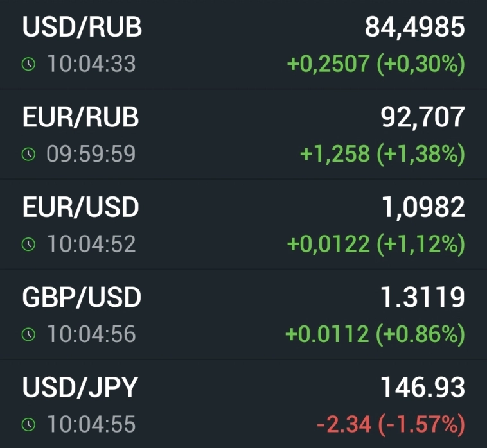Select the EUR/USD pair name
487x448 pixels.
click(80, 207)
